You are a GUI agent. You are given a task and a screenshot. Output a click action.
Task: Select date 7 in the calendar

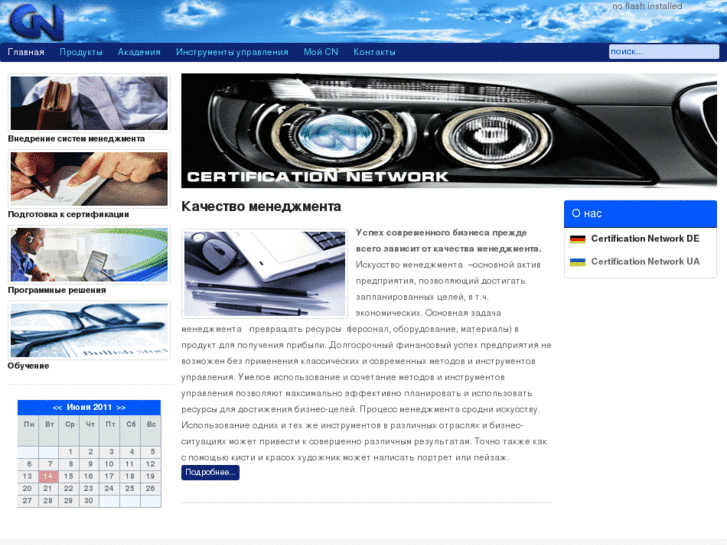coord(50,464)
